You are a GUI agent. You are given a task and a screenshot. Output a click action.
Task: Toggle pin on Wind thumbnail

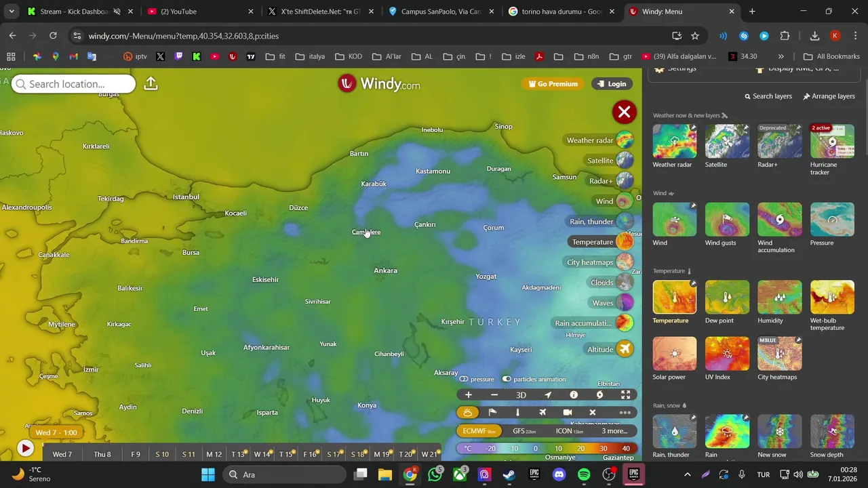tap(693, 205)
